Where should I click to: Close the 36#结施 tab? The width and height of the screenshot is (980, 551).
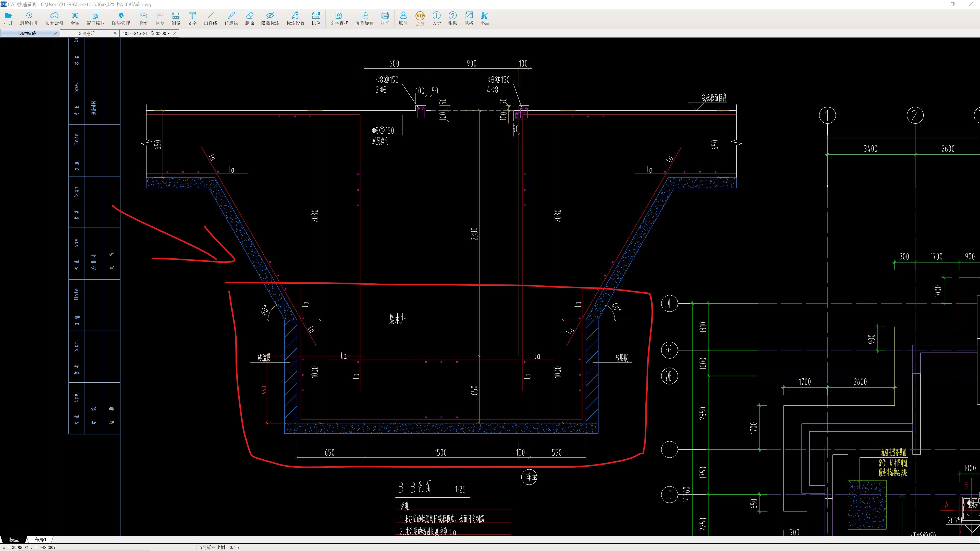click(x=56, y=33)
